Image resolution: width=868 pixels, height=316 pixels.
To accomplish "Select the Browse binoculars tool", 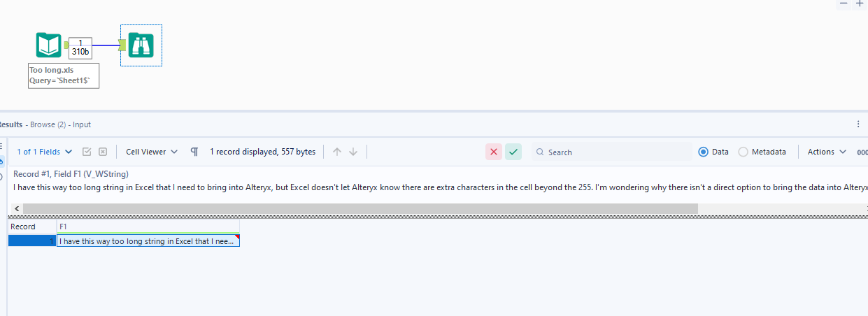I will pyautogui.click(x=141, y=45).
